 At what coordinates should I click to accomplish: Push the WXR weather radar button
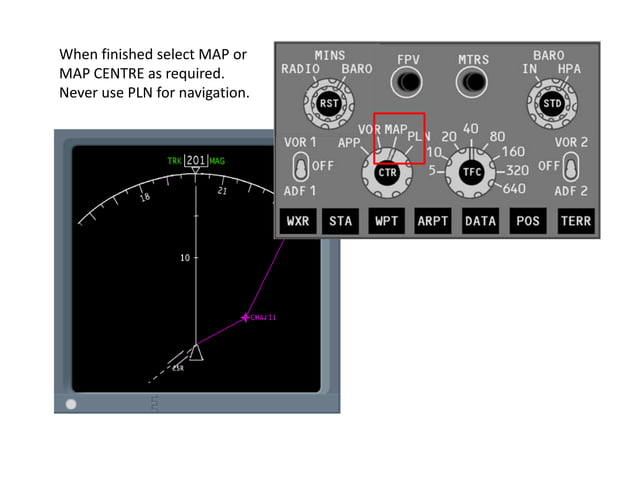coord(298,221)
